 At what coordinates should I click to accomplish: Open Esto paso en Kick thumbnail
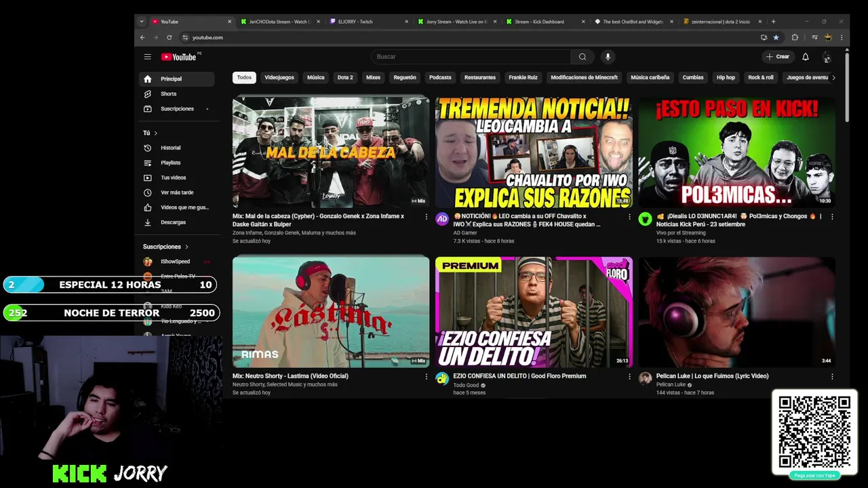click(736, 152)
